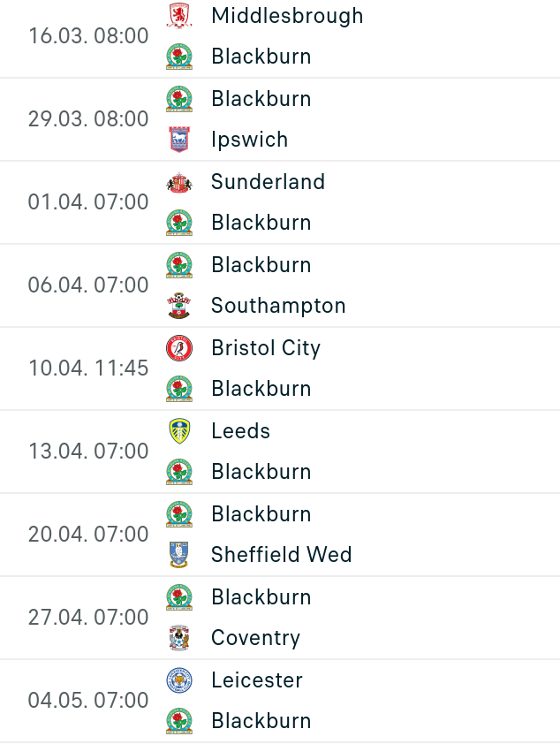
Task: Open the match dated 10.04. 11:45
Action: [x=88, y=368]
